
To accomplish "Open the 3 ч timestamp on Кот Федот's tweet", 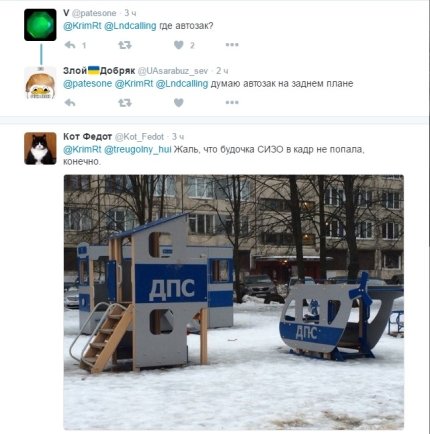I will point(178,137).
